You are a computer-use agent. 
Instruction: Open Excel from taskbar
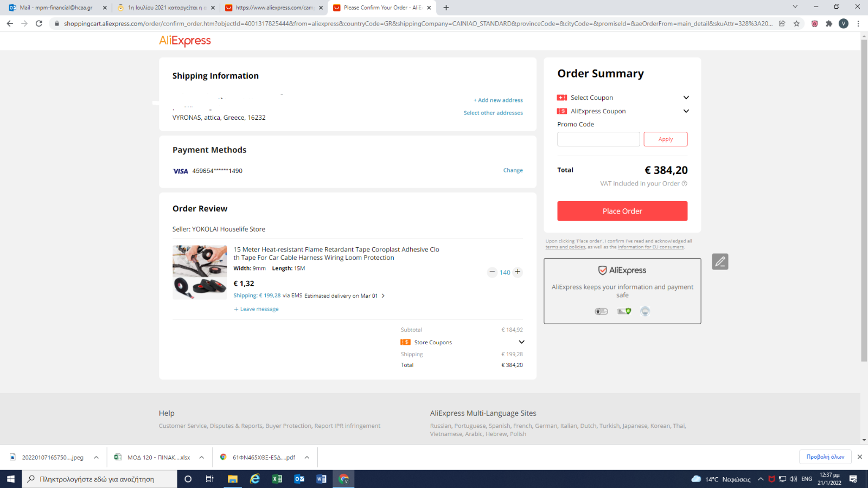(277, 479)
